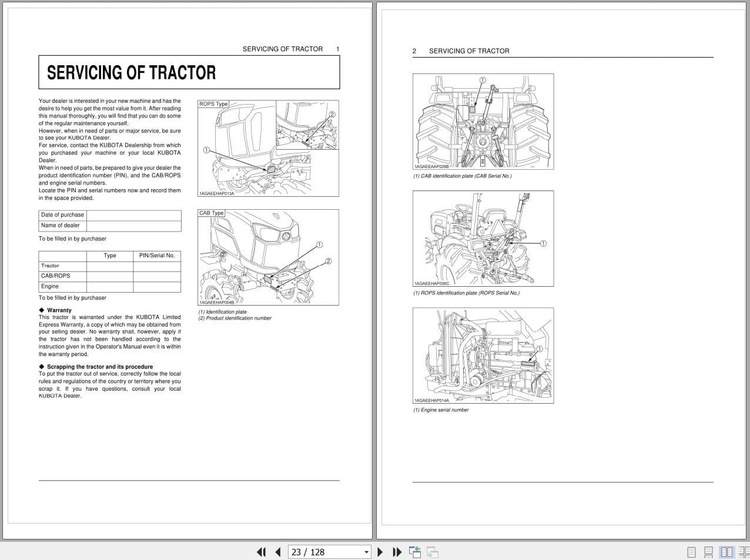
Task: Open the dropdown arrow in the page field
Action: pos(366,552)
